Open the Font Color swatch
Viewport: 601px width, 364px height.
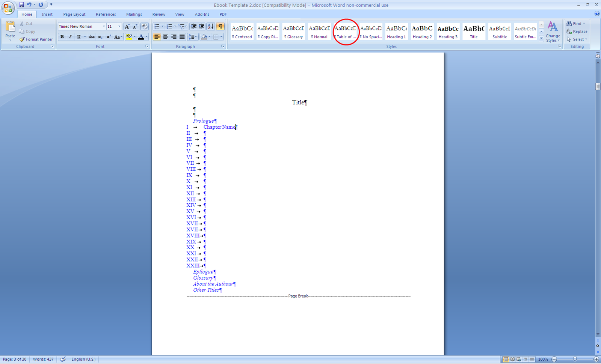pos(141,37)
